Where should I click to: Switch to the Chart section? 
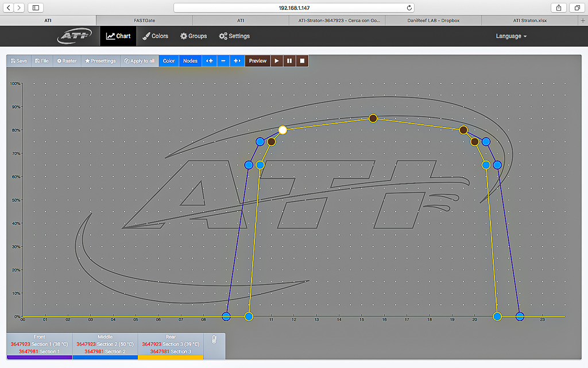click(118, 36)
